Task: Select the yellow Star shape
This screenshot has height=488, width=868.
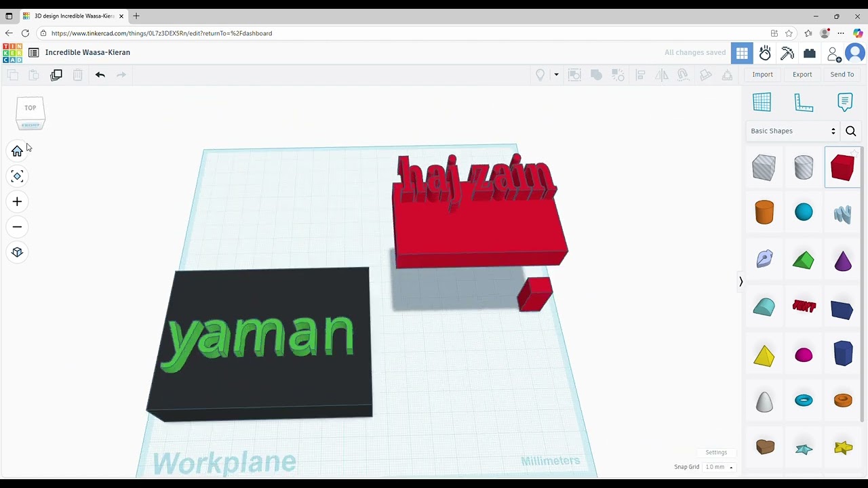Action: [x=843, y=447]
